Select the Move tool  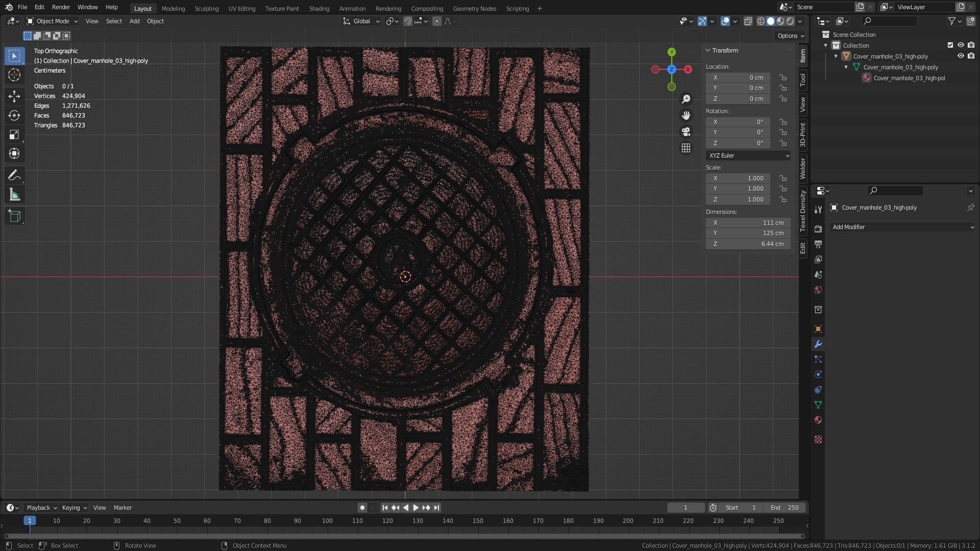point(14,96)
